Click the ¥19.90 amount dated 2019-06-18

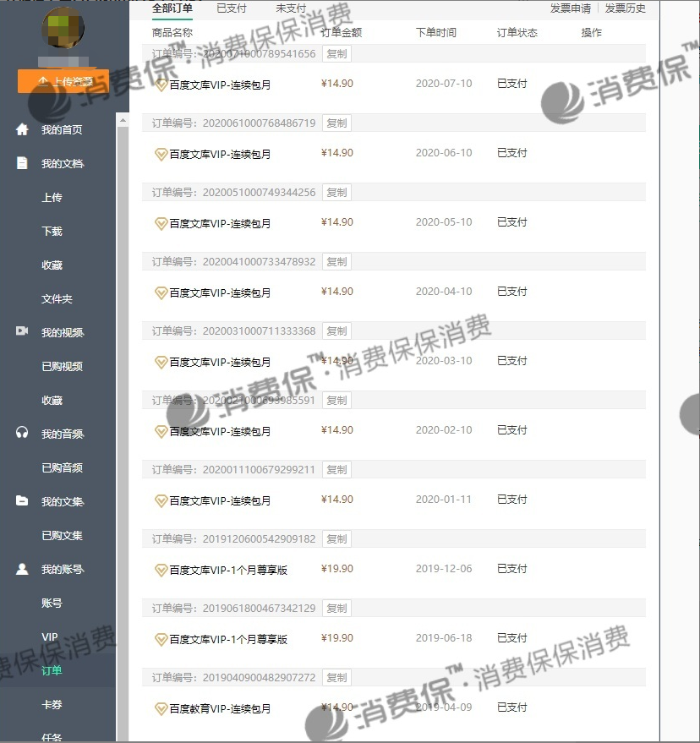click(337, 638)
